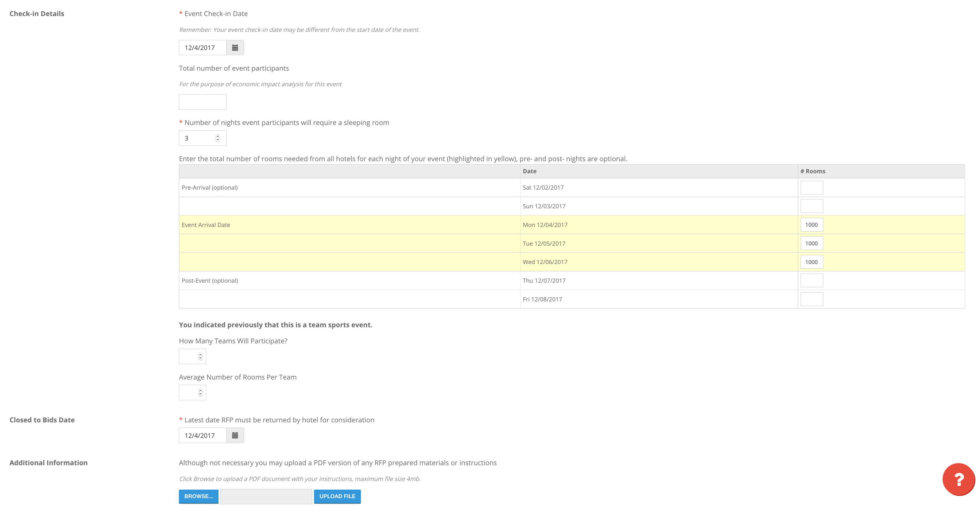Viewport: 980px width, 512px height.
Task: Click the How Many Teams stepper arrows
Action: pyautogui.click(x=200, y=357)
